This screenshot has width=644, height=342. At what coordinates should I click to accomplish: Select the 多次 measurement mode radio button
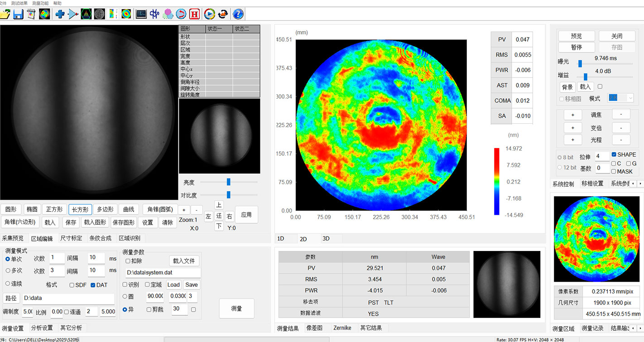tap(8, 270)
